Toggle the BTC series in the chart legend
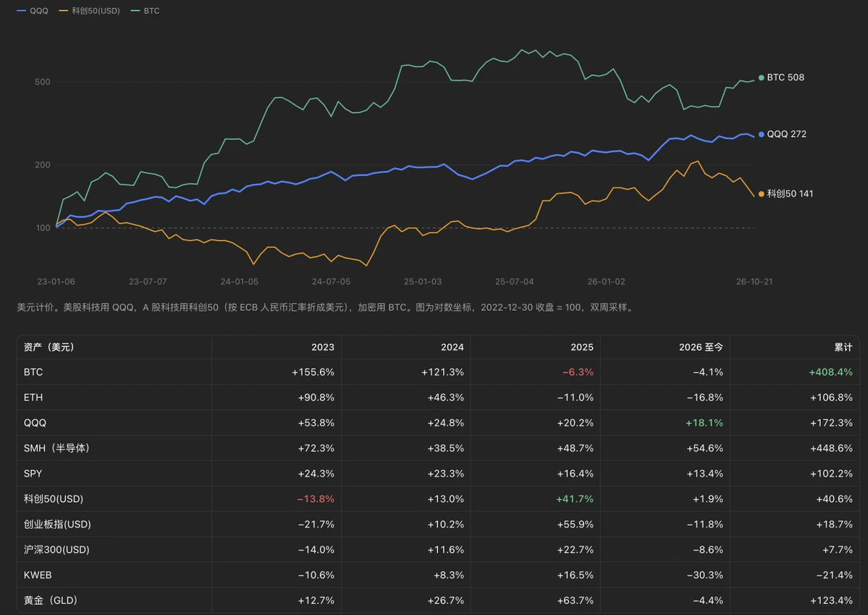 click(145, 11)
